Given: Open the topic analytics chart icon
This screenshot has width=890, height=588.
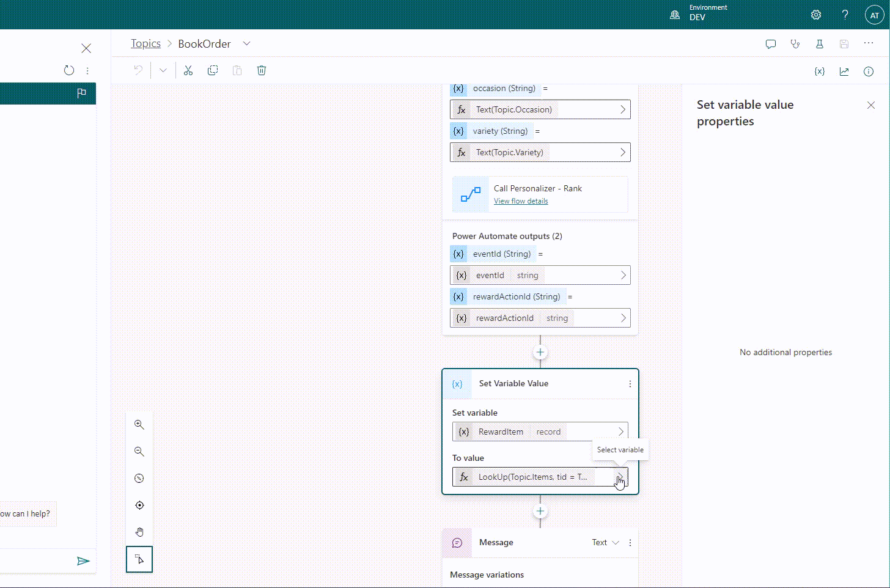Looking at the screenshot, I should click(844, 71).
